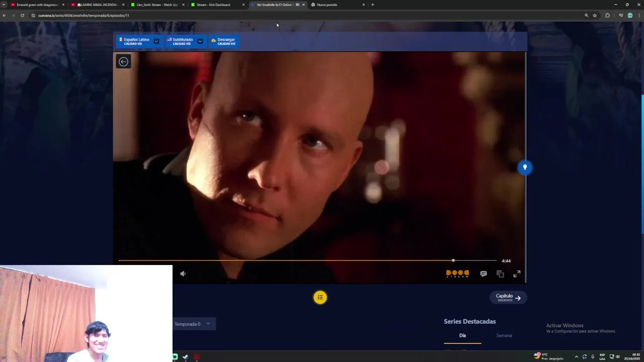Open the yellow episode list button
Viewport: 644px width, 362px height.
(320, 297)
